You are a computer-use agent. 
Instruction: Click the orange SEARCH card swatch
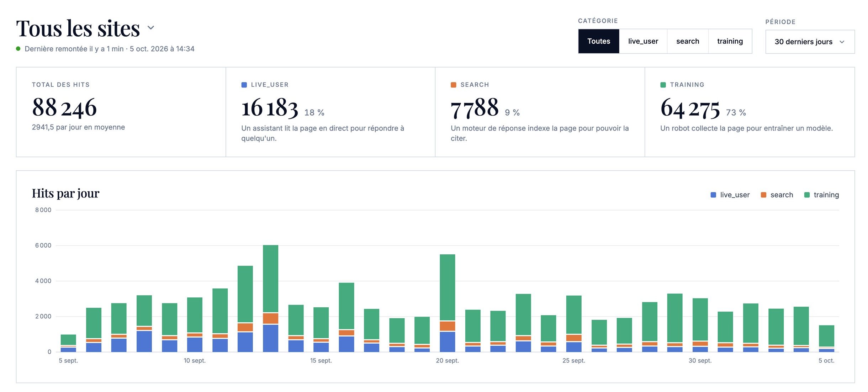click(453, 85)
